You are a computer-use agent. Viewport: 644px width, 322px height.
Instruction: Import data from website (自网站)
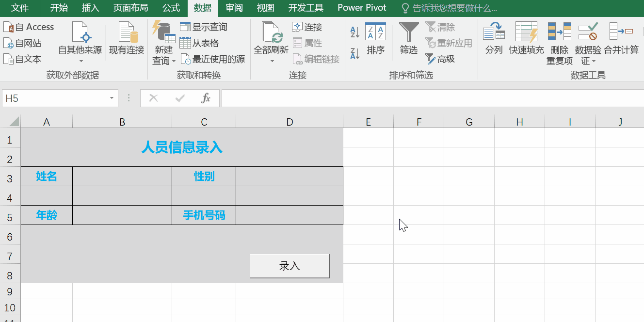coord(22,43)
